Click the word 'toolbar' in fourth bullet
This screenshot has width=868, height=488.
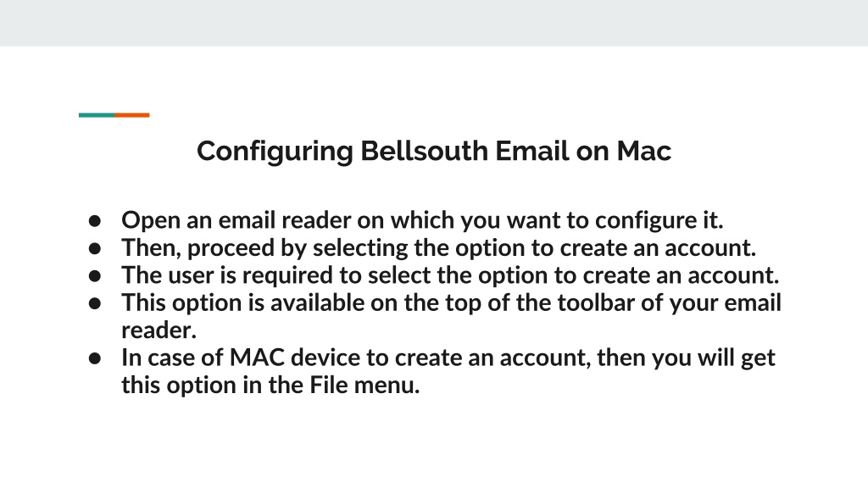596,303
